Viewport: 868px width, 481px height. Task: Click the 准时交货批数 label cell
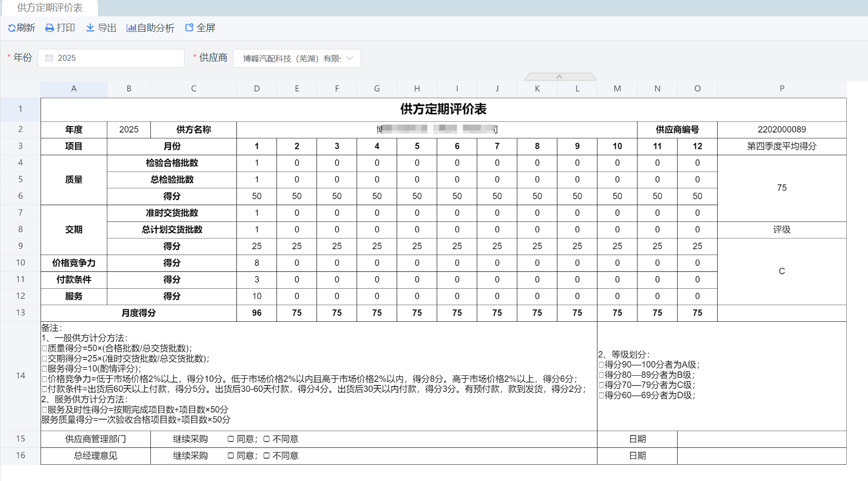coord(172,213)
